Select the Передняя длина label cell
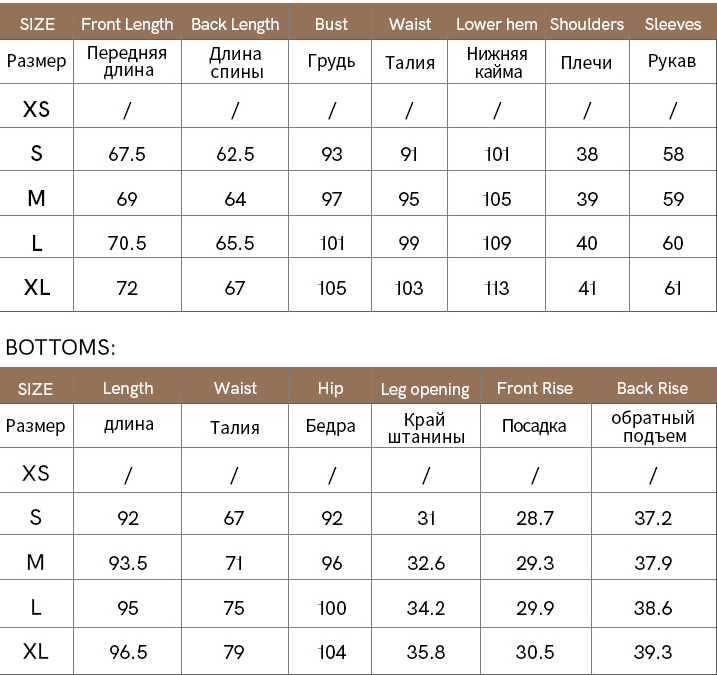 click(127, 61)
